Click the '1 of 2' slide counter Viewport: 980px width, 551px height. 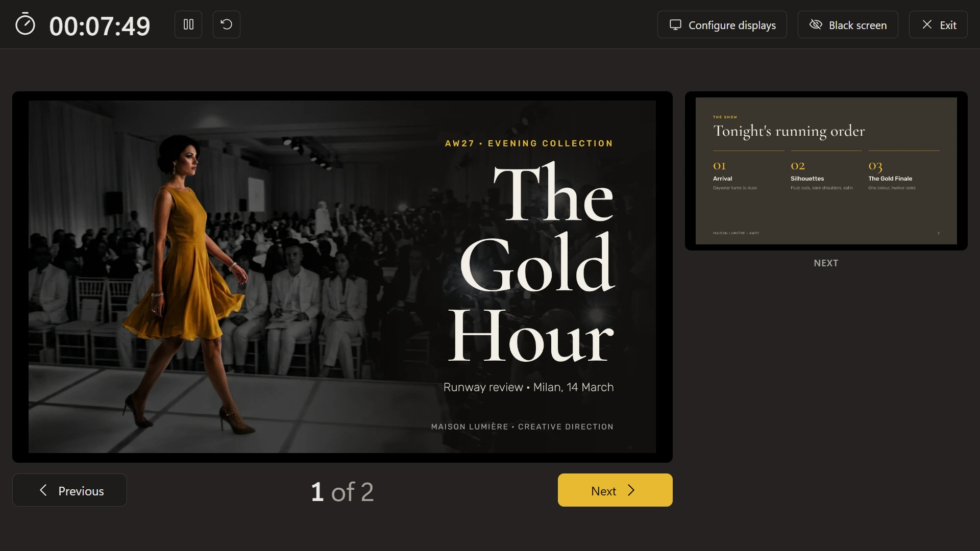[x=342, y=492]
